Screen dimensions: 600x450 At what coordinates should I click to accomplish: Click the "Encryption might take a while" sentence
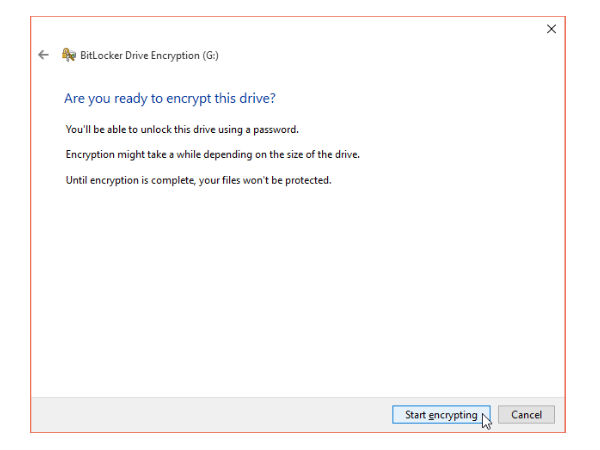coord(212,155)
